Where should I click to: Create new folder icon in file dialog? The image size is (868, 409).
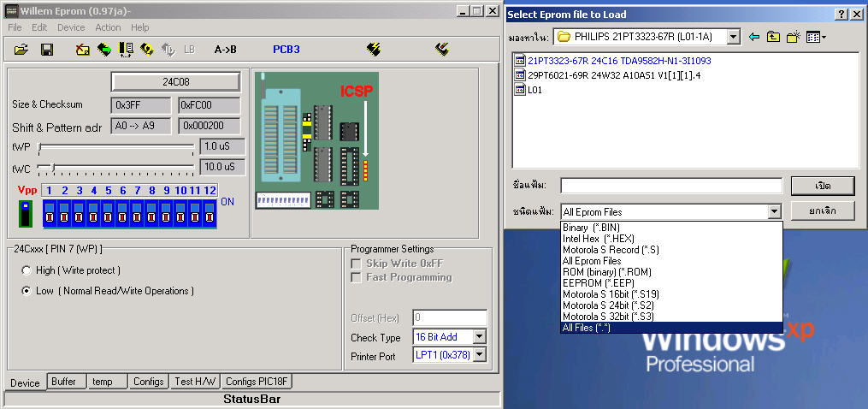(x=794, y=37)
